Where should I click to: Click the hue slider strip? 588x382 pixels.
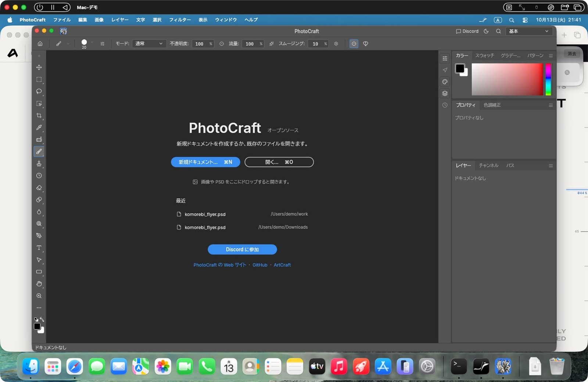548,79
